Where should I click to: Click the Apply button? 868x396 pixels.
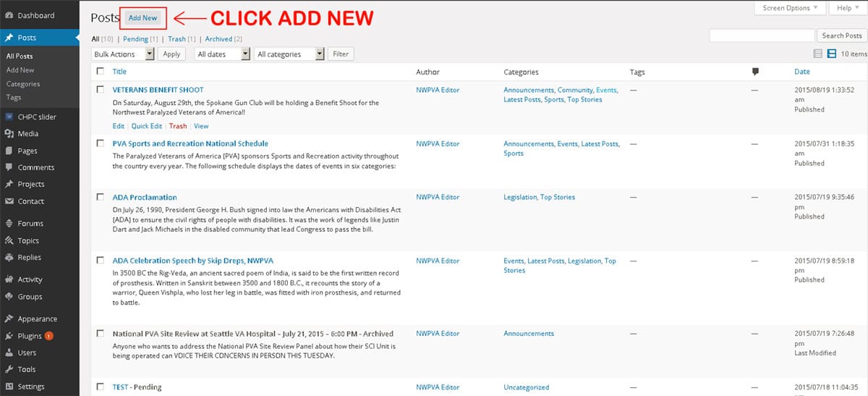click(x=171, y=54)
